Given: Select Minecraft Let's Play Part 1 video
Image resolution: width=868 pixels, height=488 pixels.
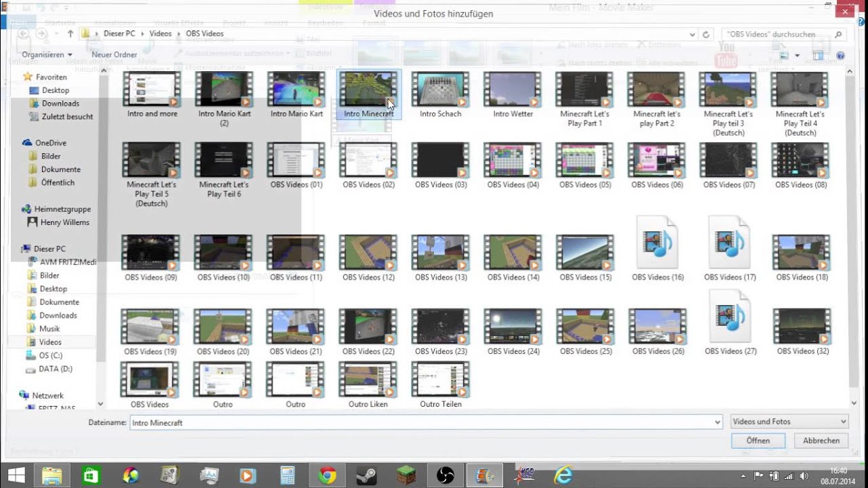Looking at the screenshot, I should click(x=585, y=99).
